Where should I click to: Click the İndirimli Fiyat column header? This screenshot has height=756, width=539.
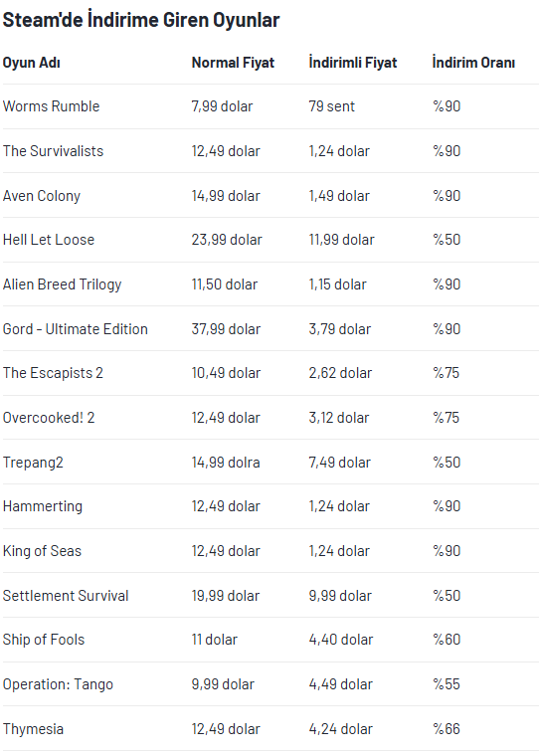(x=353, y=63)
